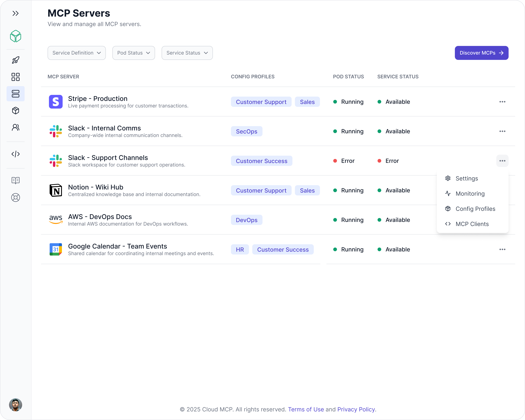Open Slack - Support Channels server name
The height and width of the screenshot is (420, 525).
click(108, 157)
